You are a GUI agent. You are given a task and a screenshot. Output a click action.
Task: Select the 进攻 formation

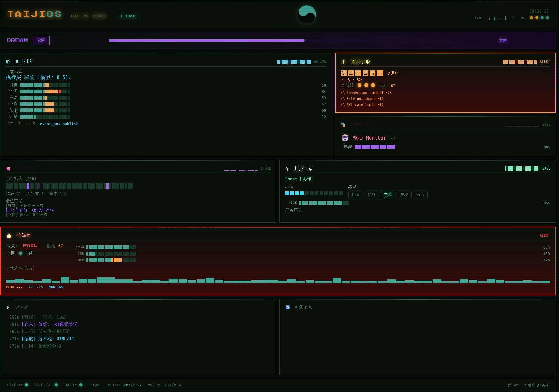[404, 194]
